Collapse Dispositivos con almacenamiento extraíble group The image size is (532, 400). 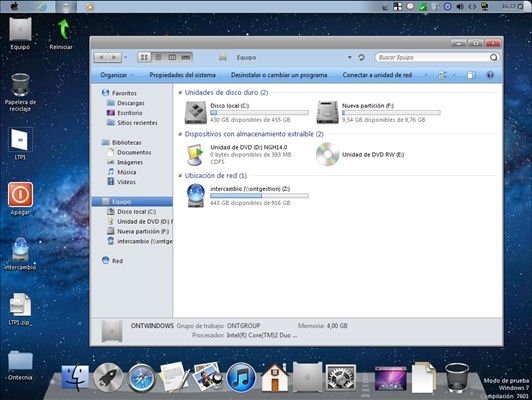click(180, 134)
